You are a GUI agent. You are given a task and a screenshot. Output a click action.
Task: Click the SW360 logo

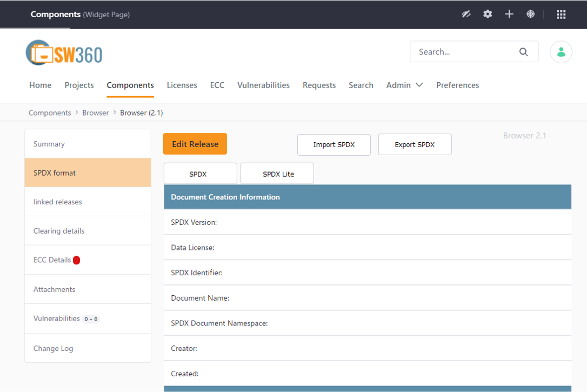tap(63, 52)
